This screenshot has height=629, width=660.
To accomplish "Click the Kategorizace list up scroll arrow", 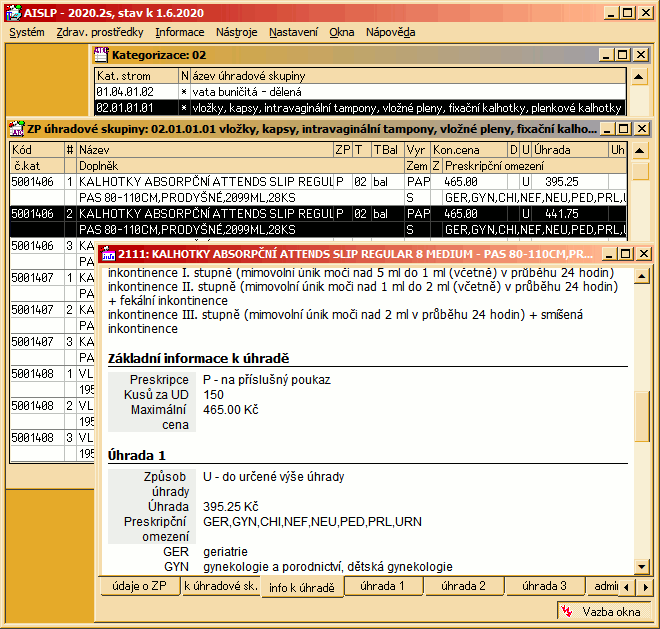I will pyautogui.click(x=639, y=77).
